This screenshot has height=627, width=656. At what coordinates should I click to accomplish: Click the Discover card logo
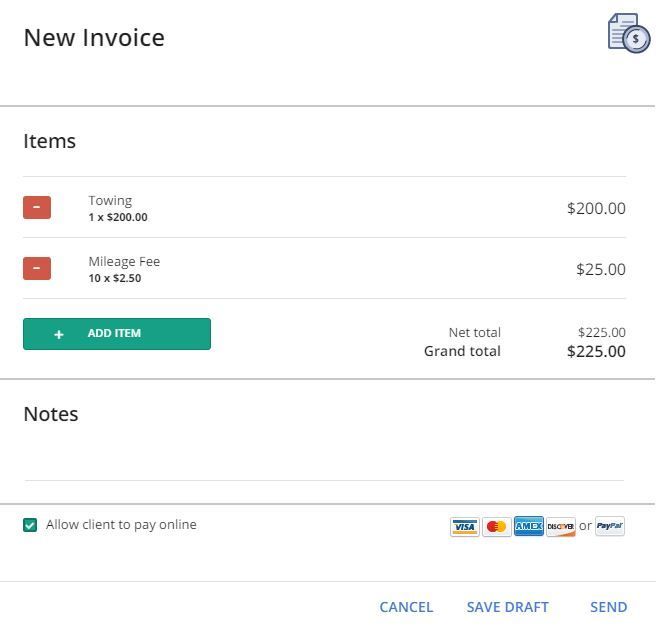click(x=561, y=526)
